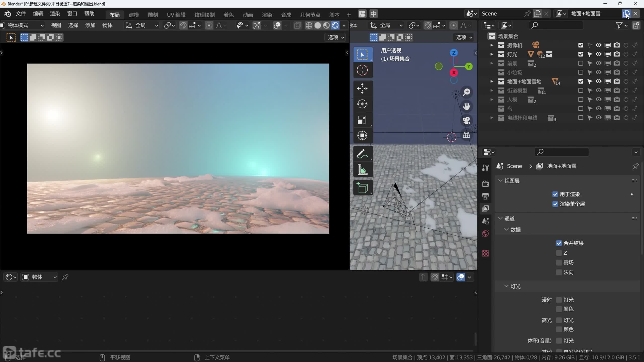Open the 选择 menu in viewport header
The height and width of the screenshot is (362, 644).
pos(73,25)
